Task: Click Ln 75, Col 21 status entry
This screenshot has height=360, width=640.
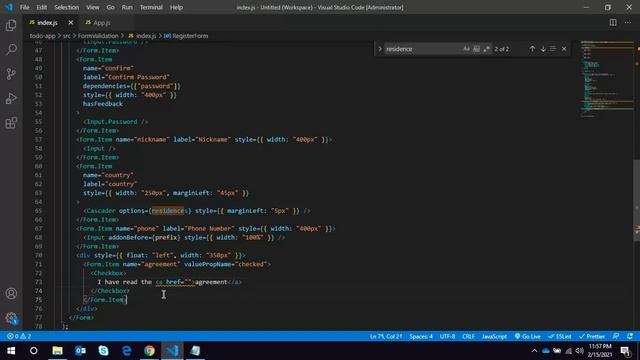Action: point(386,336)
